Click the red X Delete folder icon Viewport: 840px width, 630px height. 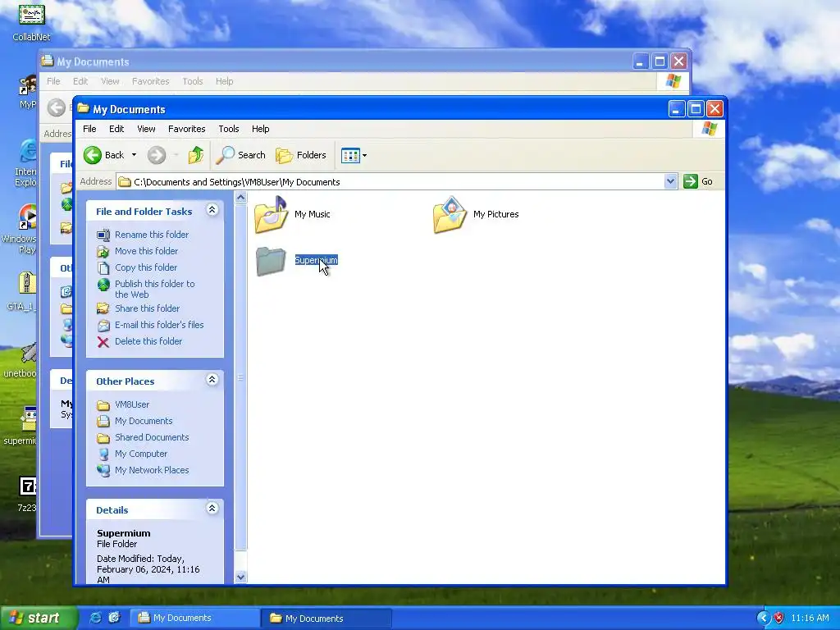(x=103, y=342)
